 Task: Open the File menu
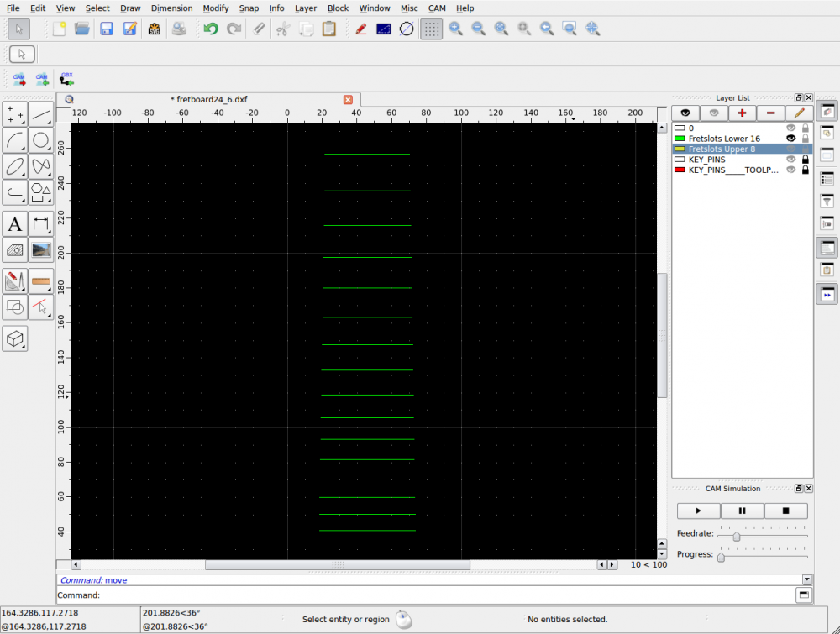(x=13, y=8)
